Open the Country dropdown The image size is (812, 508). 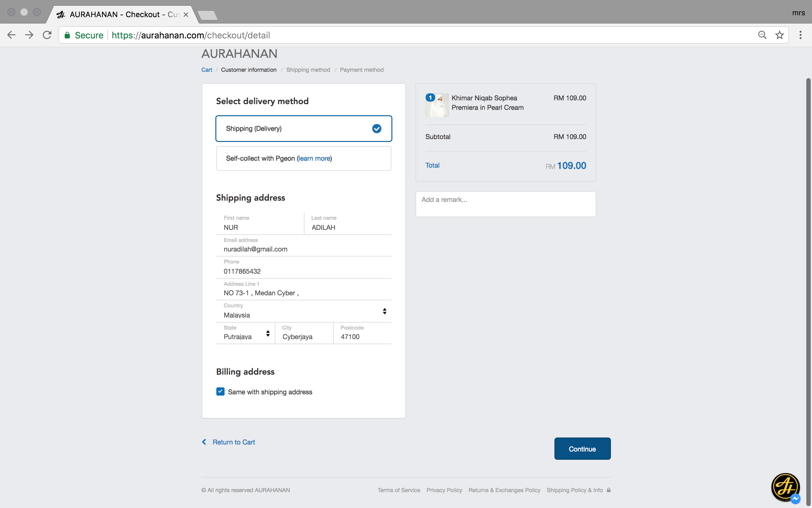point(304,311)
